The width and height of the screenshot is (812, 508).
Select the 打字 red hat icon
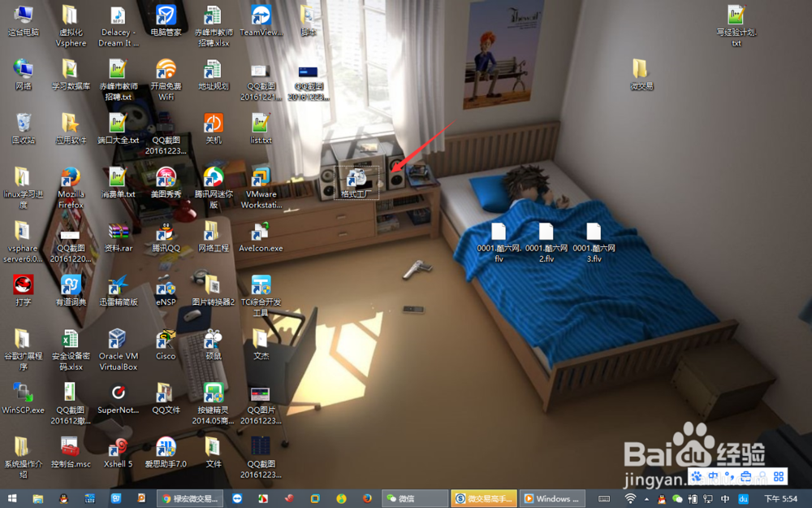pyautogui.click(x=24, y=290)
